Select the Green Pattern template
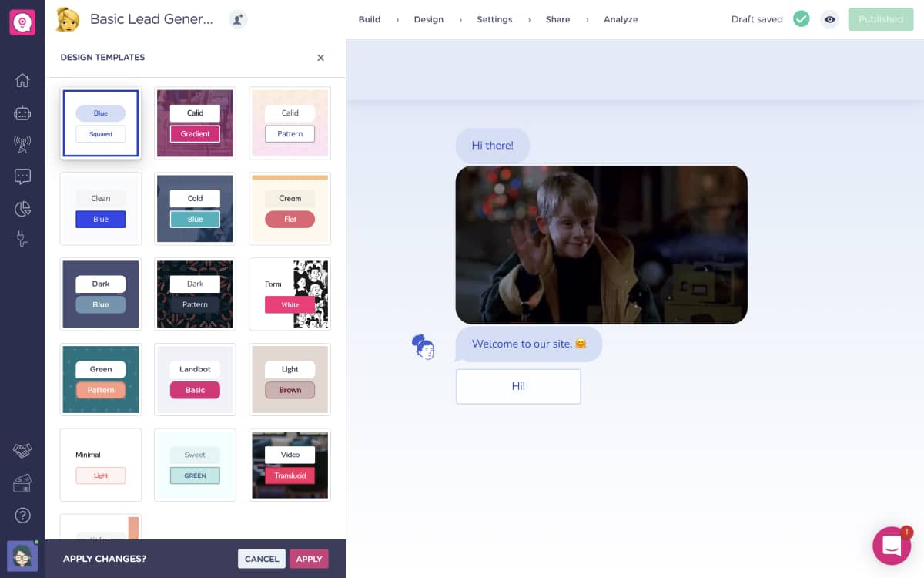Image resolution: width=924 pixels, height=578 pixels. 101,380
